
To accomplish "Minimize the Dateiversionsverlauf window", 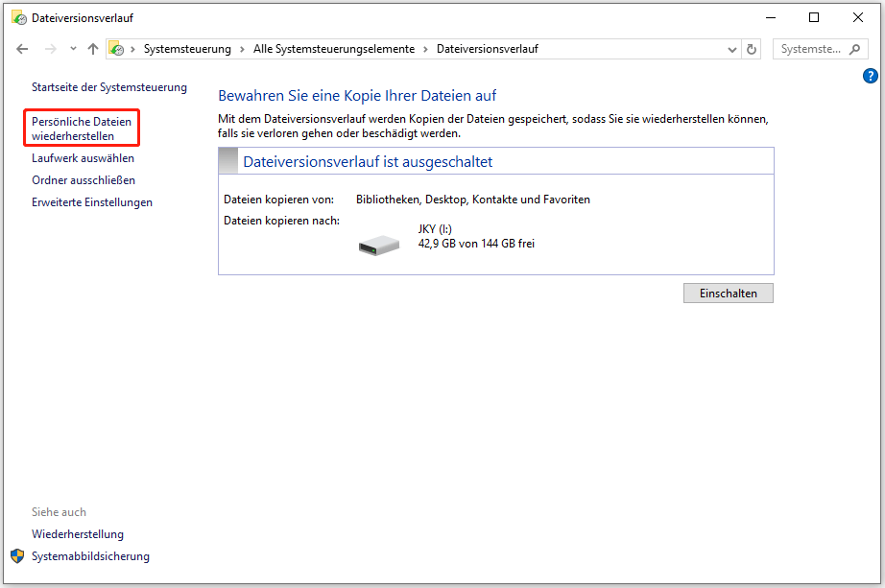I will tap(771, 17).
